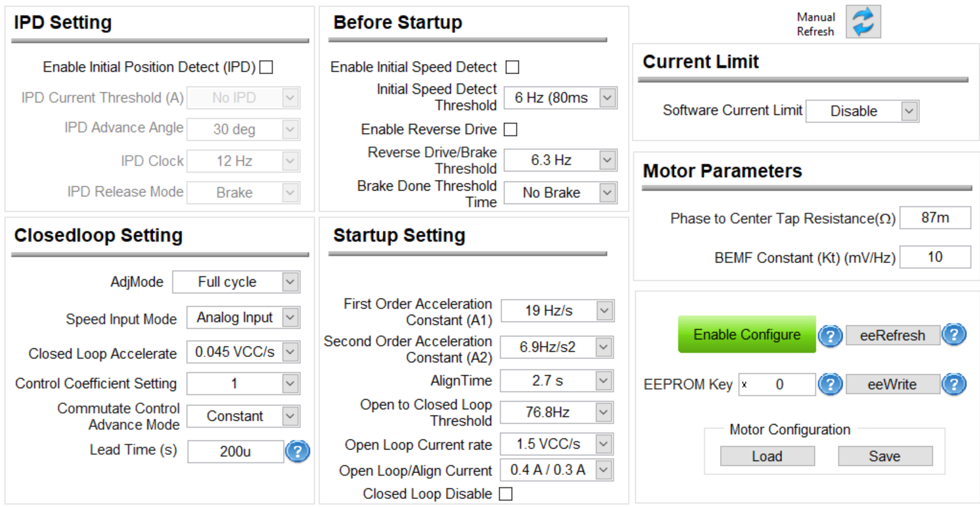
Task: Click Save motor configuration button
Action: [885, 456]
